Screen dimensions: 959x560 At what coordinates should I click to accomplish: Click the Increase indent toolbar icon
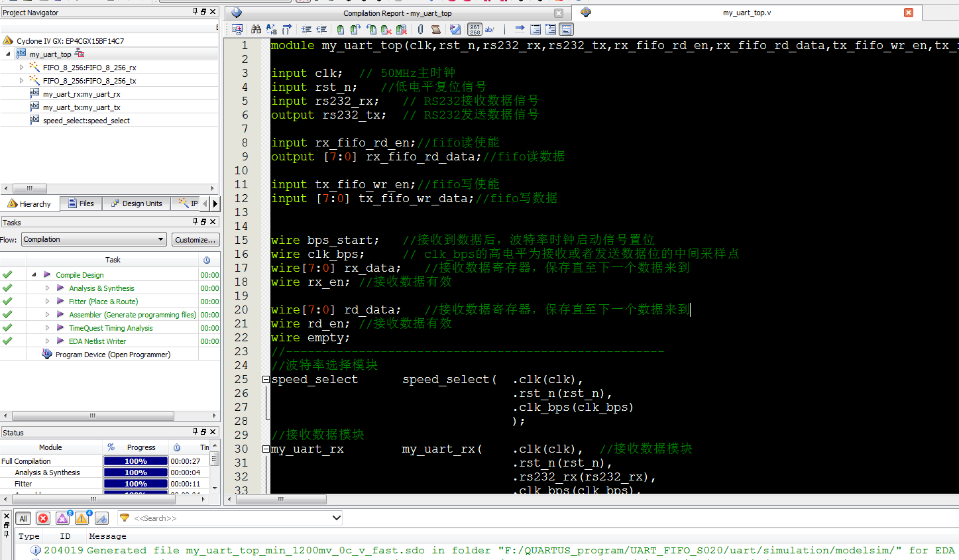(306, 29)
